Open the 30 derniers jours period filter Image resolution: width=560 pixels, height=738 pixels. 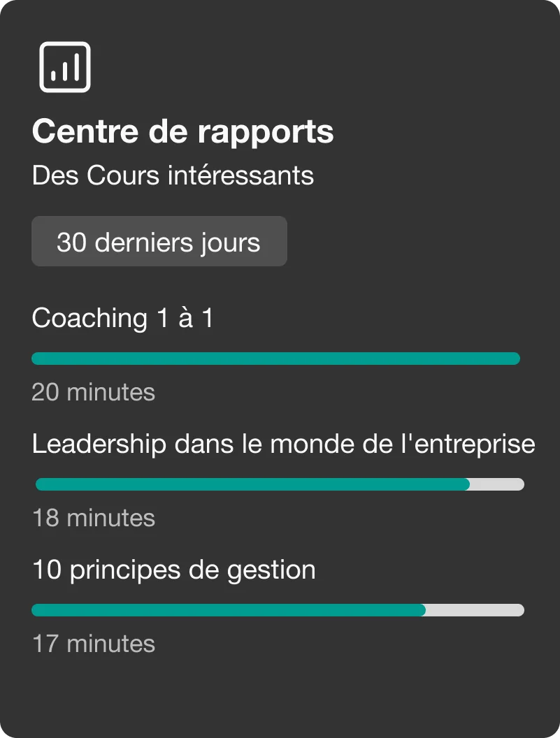[x=159, y=242]
